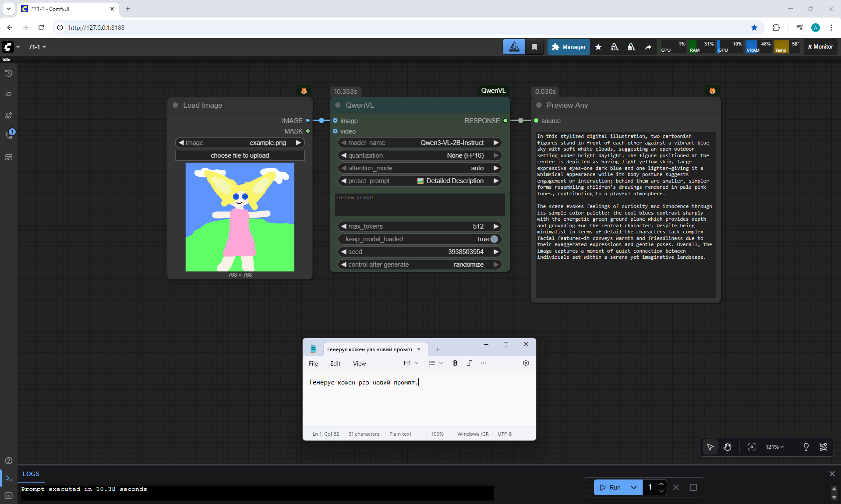Click the bookmark icon in top toolbar
Viewport: 841px width, 504px height.
click(534, 47)
